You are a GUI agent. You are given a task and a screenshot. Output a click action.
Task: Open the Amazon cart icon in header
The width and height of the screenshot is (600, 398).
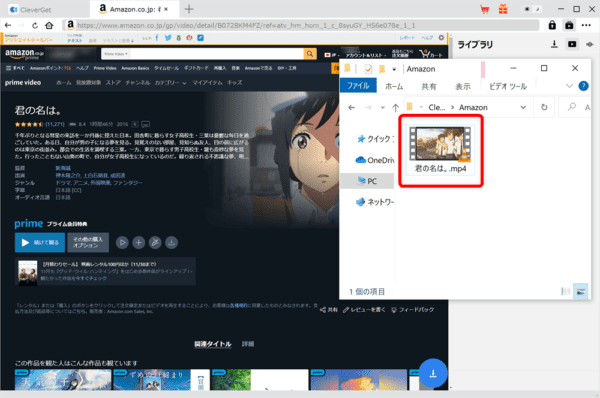click(x=430, y=54)
